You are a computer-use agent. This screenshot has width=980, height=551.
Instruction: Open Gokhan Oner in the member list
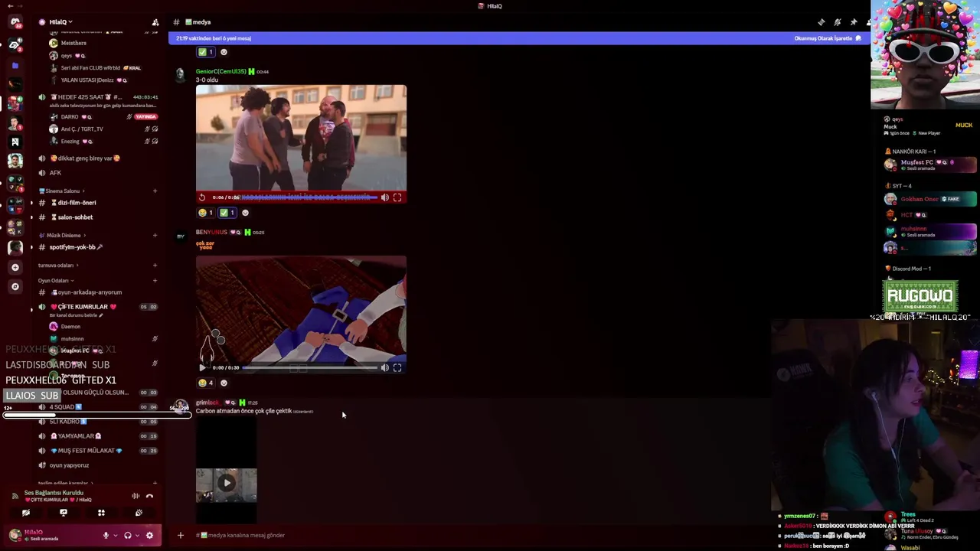(930, 200)
